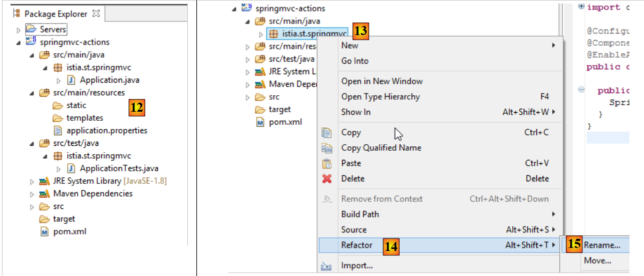Choose Rename... from the Refactor submenu
Image resolution: width=644 pixels, height=276 pixels.
click(602, 245)
